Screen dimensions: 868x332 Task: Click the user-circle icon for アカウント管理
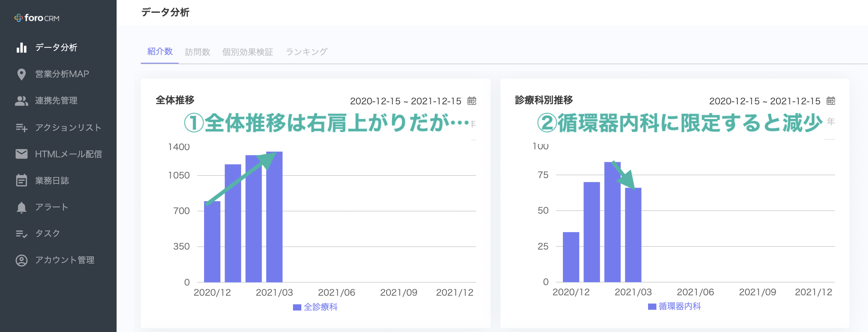[x=22, y=260]
